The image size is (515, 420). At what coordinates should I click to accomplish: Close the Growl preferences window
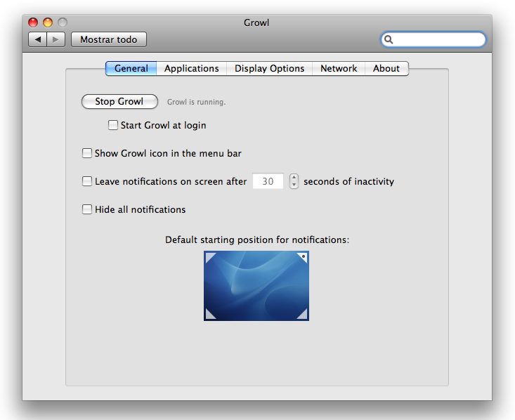point(33,22)
